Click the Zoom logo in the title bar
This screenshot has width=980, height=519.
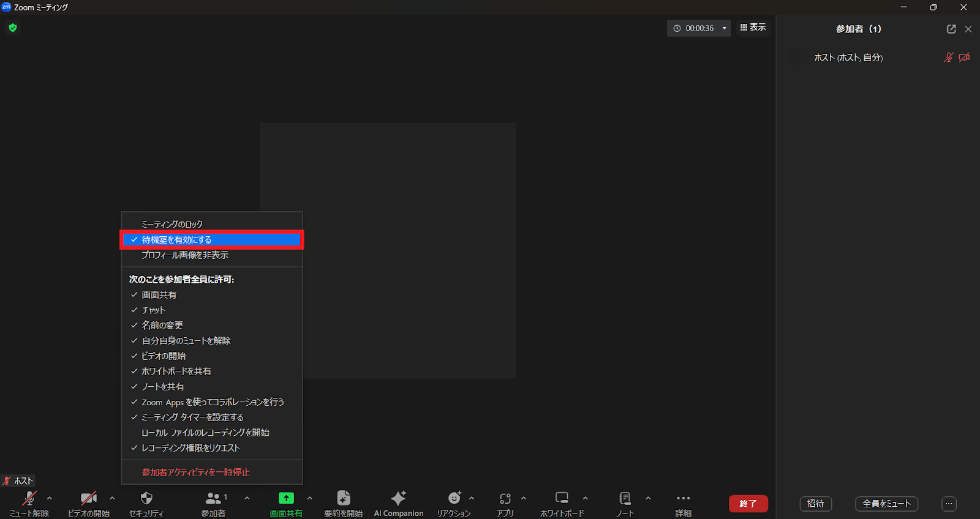[x=6, y=7]
